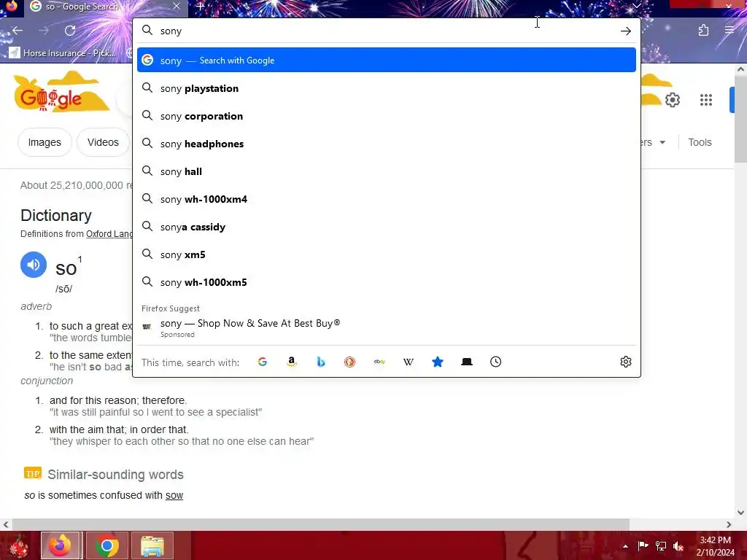Screen dimensions: 747x560
Task: Open the Firefox hamburger menu
Action: tap(729, 31)
